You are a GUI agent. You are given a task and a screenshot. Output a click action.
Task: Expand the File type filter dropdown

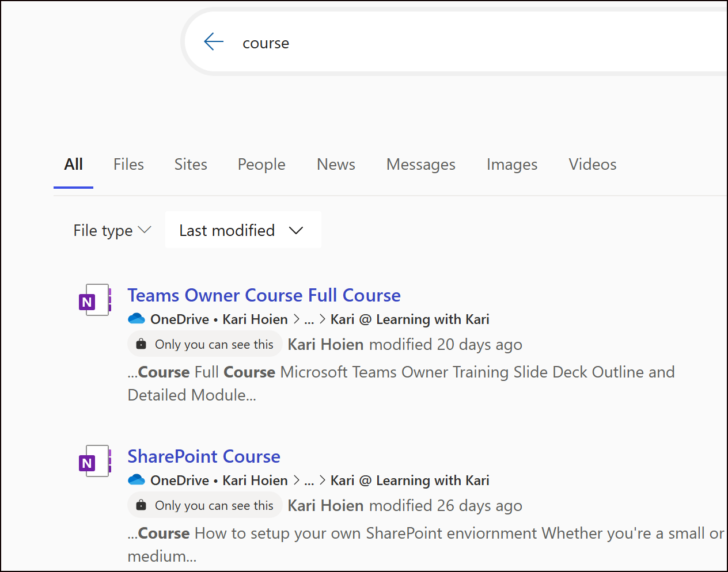[112, 230]
